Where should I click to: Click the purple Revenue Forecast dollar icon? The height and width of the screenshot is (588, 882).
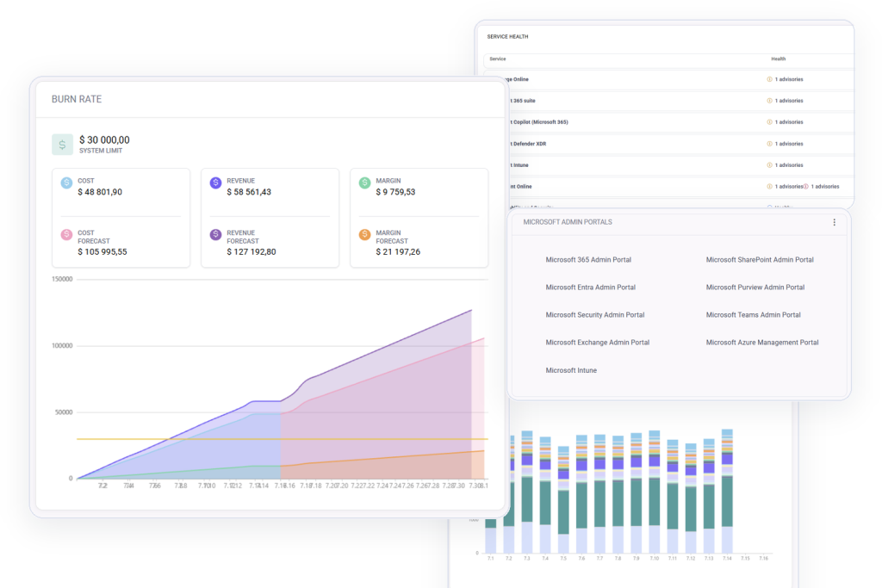215,234
